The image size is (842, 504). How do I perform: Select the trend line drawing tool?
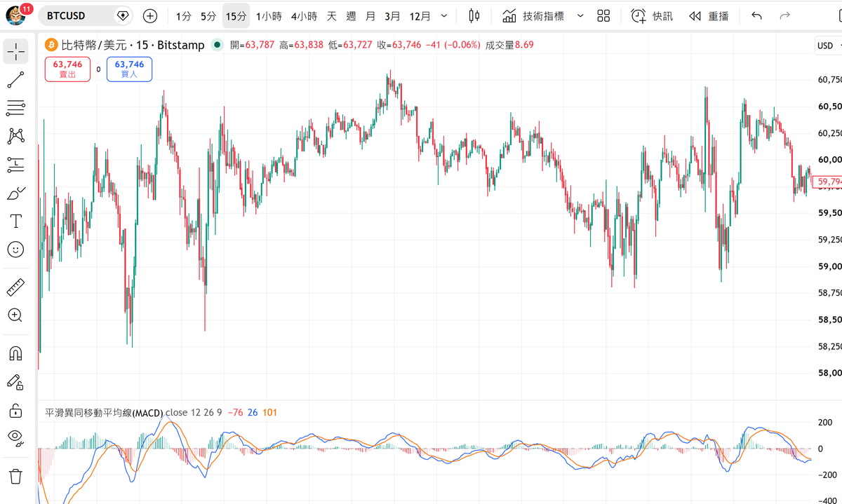(15, 79)
